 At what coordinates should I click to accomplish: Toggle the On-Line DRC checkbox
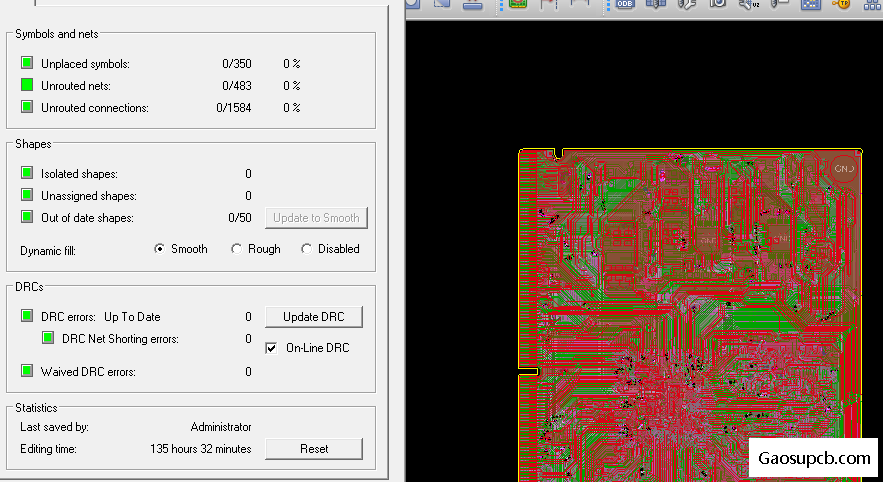[271, 348]
